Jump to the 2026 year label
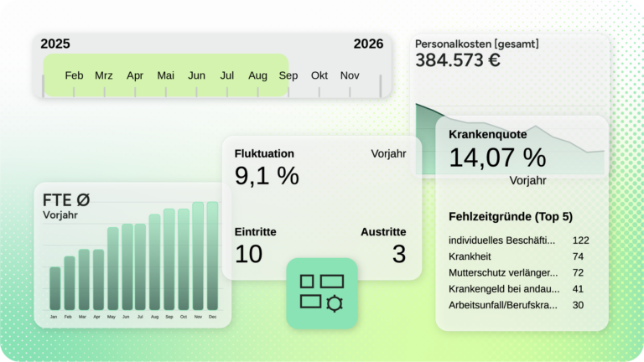Image resolution: width=644 pixels, height=362 pixels. tap(368, 44)
